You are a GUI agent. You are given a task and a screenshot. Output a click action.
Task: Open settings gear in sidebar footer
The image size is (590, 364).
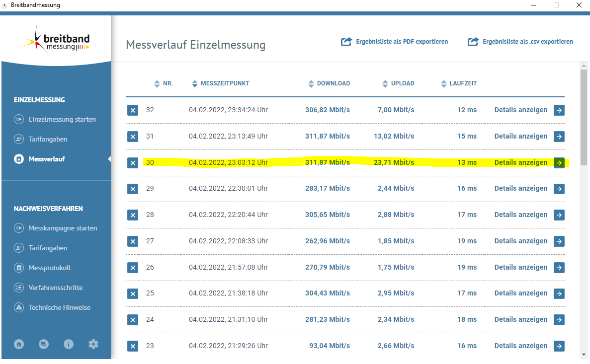(x=93, y=344)
